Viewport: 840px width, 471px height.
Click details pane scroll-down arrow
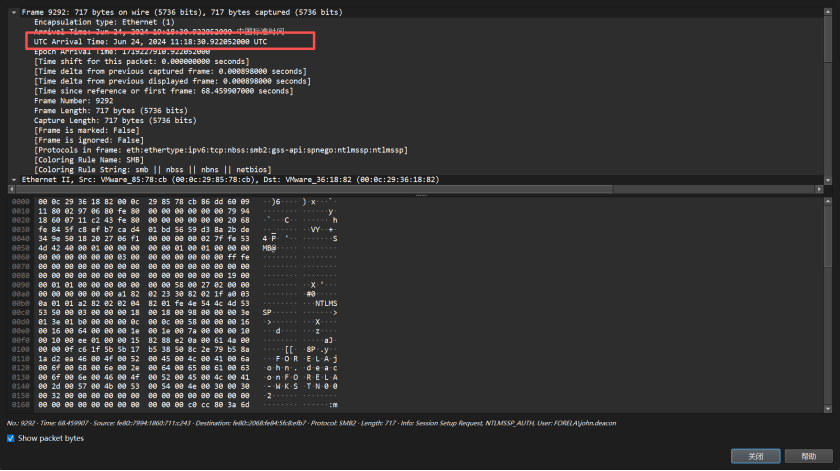tap(830, 181)
